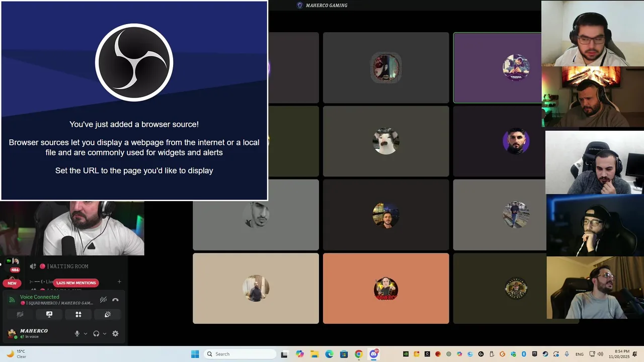Click the 1,625 NEW MENTIONS pill

click(x=75, y=283)
